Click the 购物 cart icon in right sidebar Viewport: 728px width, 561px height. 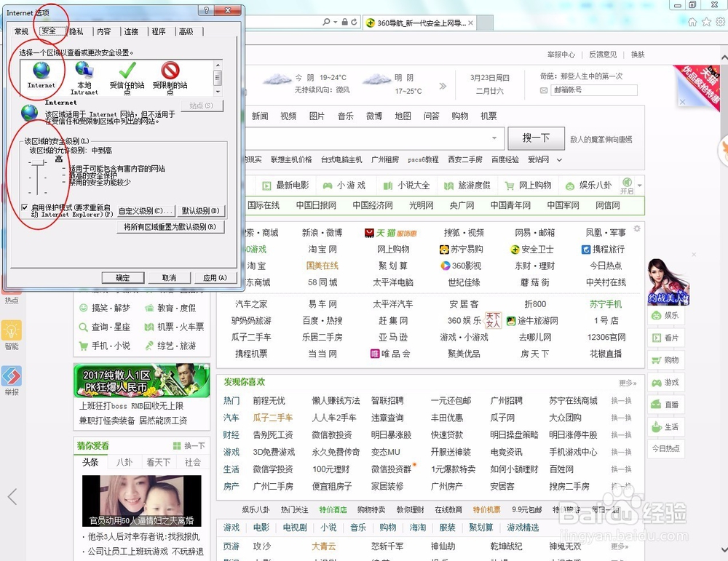(x=657, y=360)
